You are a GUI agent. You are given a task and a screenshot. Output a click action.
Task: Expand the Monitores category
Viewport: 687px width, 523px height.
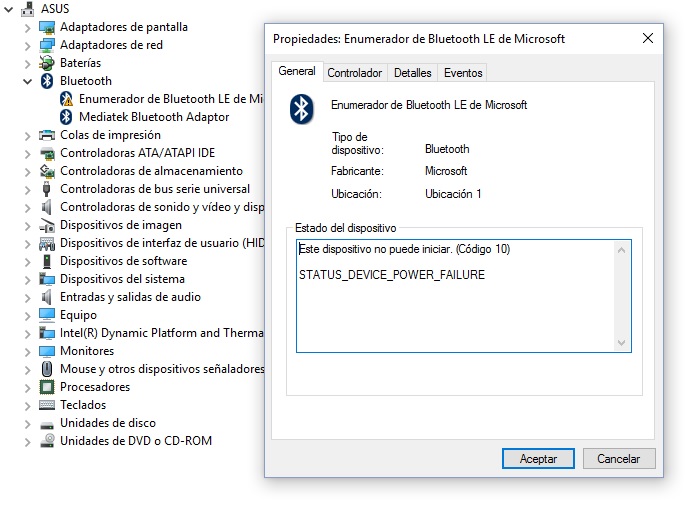tap(27, 351)
